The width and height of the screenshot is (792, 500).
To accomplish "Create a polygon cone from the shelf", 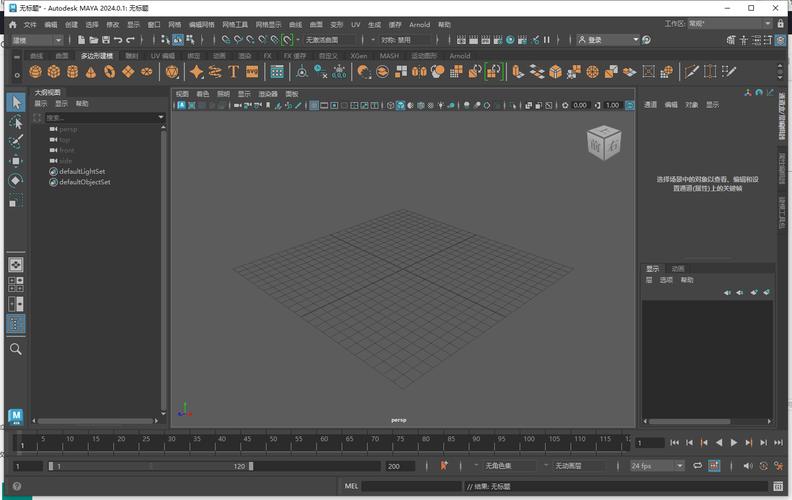I will pyautogui.click(x=91, y=72).
